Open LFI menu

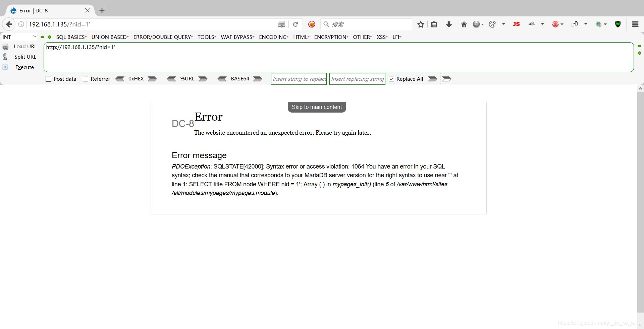point(397,37)
